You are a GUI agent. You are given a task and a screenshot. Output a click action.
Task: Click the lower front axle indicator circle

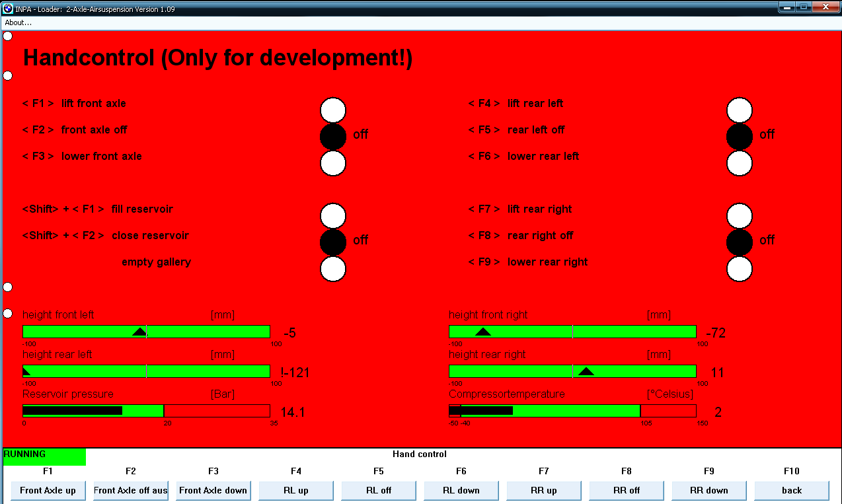(333, 163)
